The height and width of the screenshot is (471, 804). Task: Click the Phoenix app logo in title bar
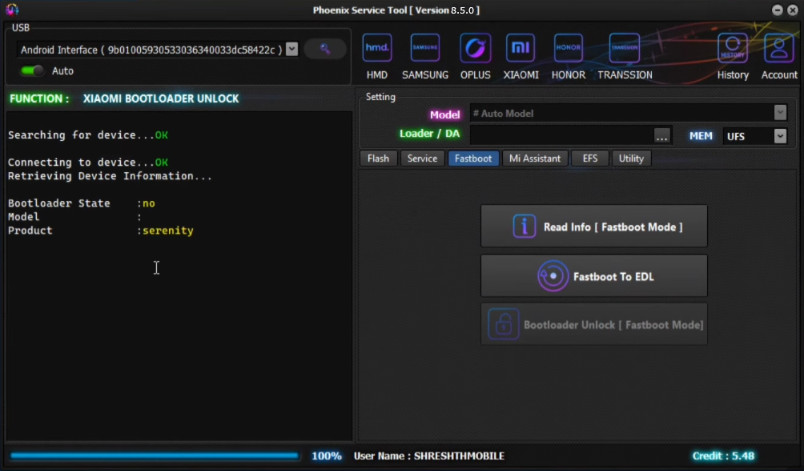[12, 9]
